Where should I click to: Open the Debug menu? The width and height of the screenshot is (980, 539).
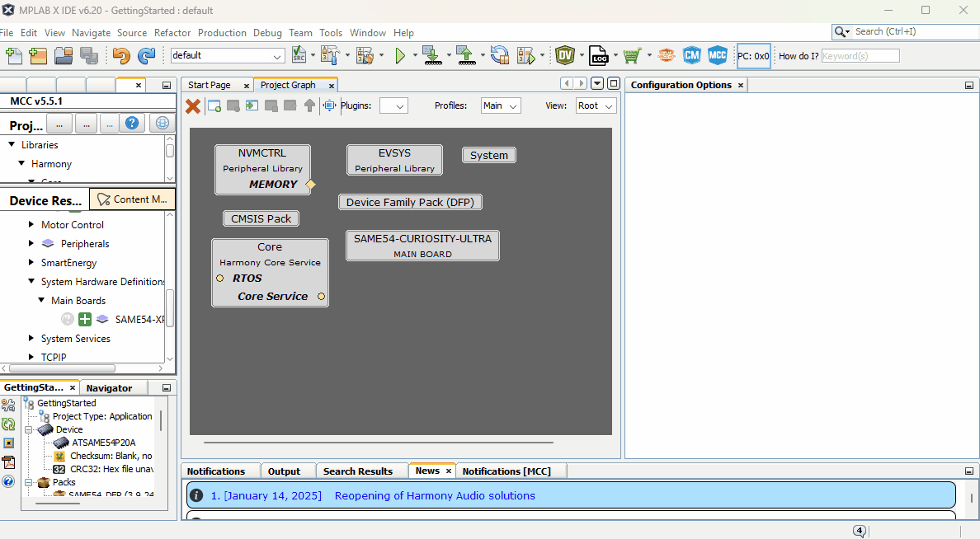point(267,32)
